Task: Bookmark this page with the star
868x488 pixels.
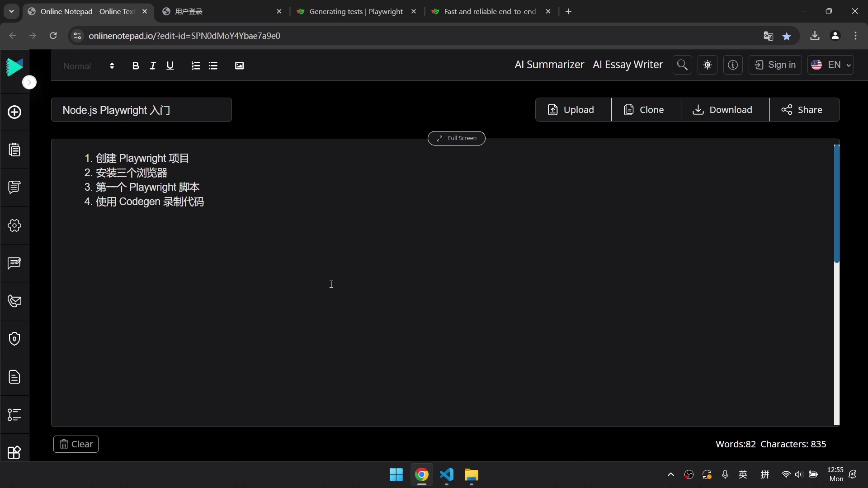Action: (x=787, y=36)
